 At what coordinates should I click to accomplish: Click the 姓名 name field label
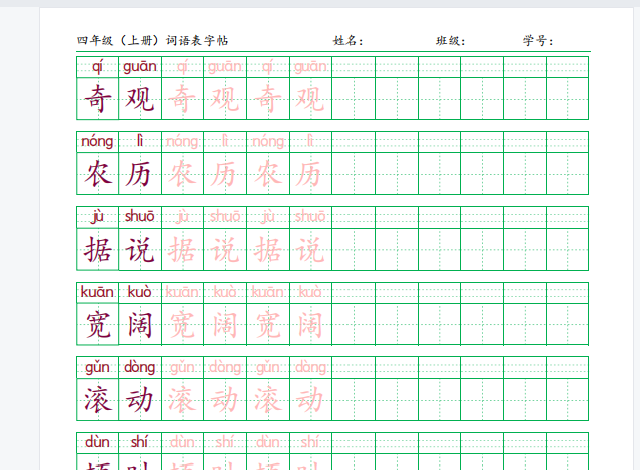pos(348,41)
